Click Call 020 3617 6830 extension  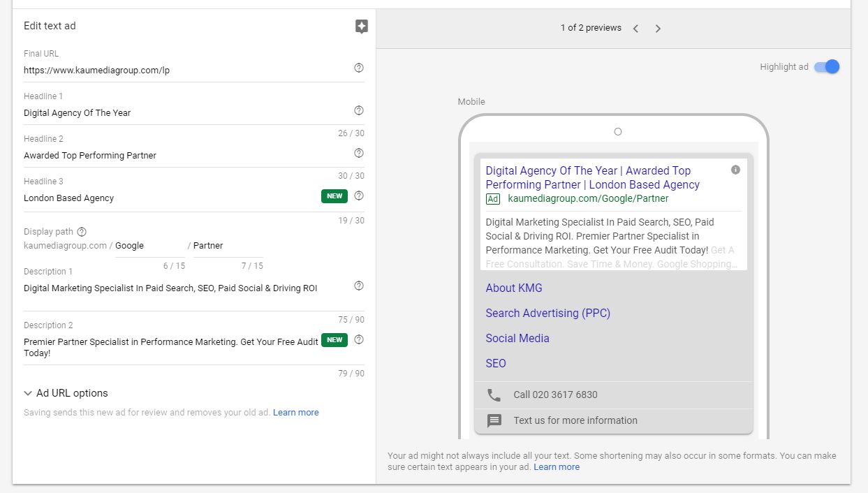(555, 395)
